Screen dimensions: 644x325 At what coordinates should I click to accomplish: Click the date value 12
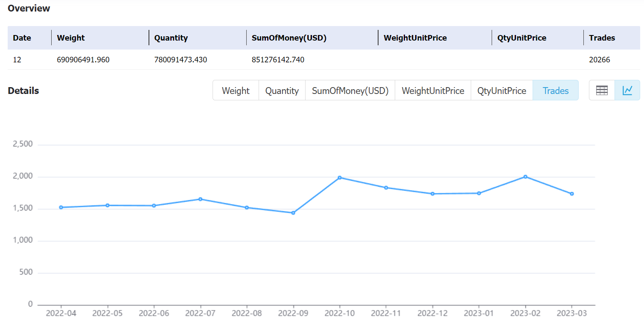[17, 60]
